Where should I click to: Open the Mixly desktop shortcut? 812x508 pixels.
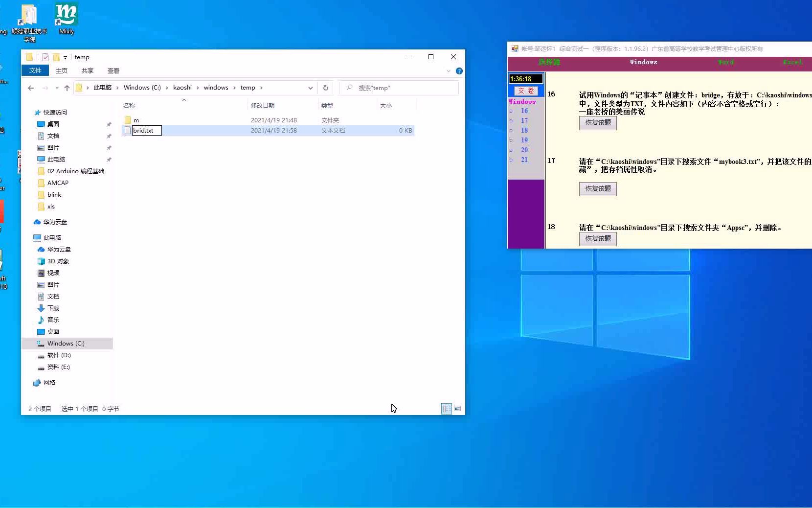coord(66,19)
